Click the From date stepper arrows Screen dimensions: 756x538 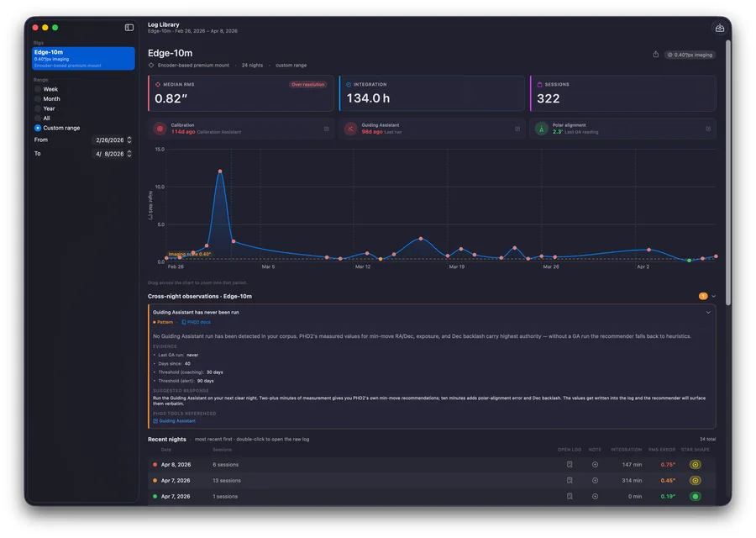[129, 140]
